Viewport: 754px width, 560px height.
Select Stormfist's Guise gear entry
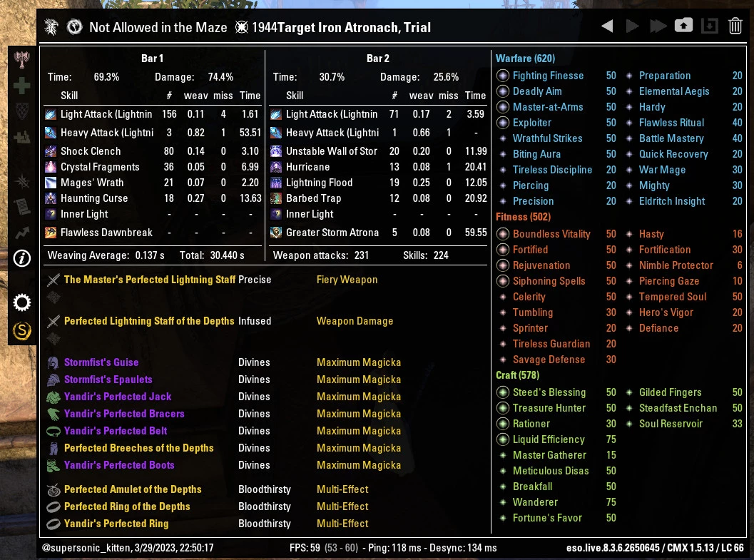click(x=101, y=362)
